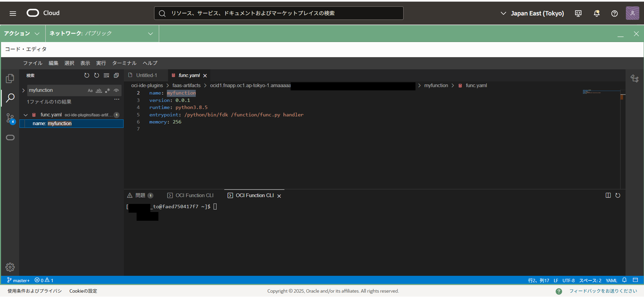Open the ファイル menu

coord(33,63)
